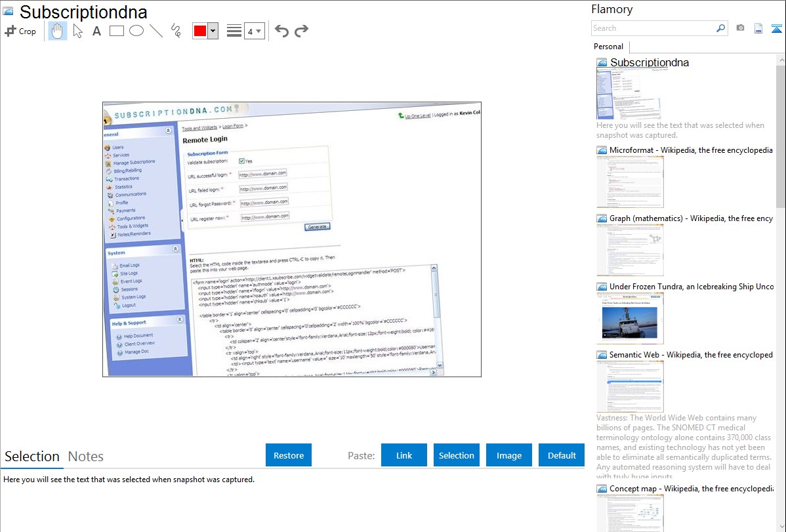This screenshot has height=532, width=786.
Task: Open Microformat Wikipedia snapshot title
Action: pos(691,150)
